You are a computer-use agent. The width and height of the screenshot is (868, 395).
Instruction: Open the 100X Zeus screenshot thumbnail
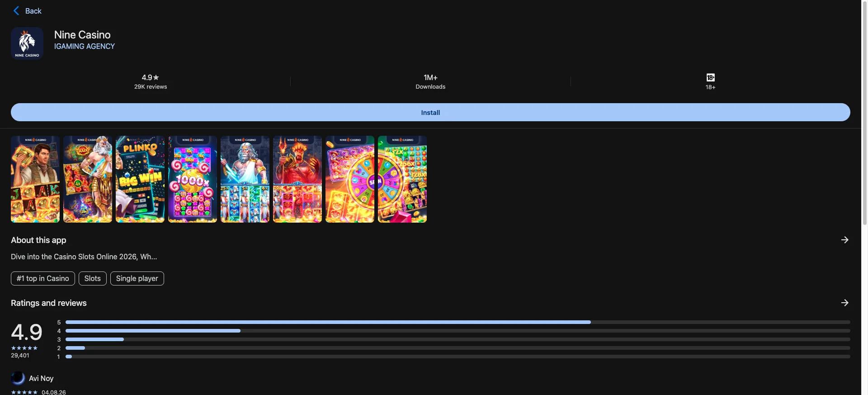click(x=88, y=179)
